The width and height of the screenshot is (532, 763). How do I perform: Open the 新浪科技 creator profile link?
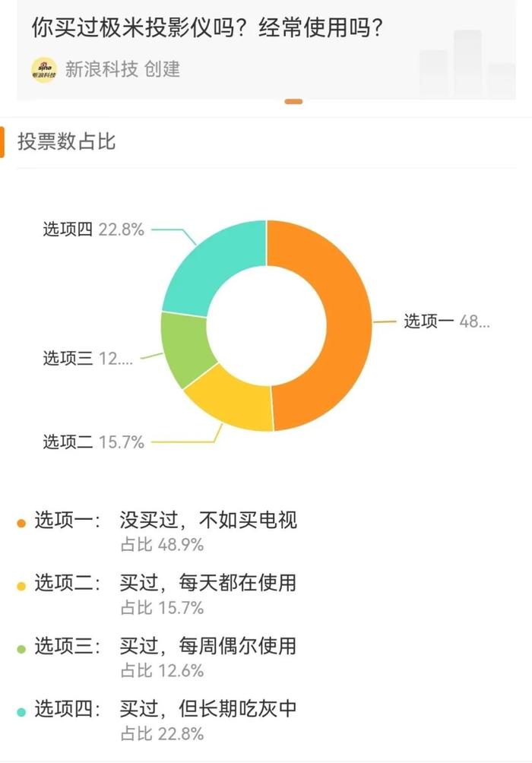101,69
